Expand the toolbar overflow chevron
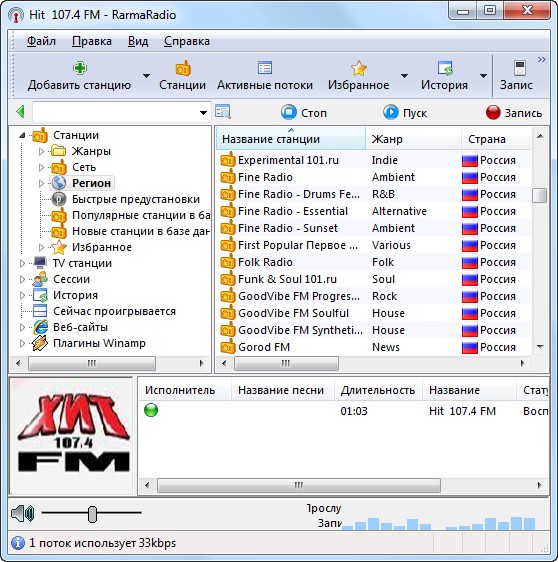The height and width of the screenshot is (562, 558). click(x=542, y=59)
